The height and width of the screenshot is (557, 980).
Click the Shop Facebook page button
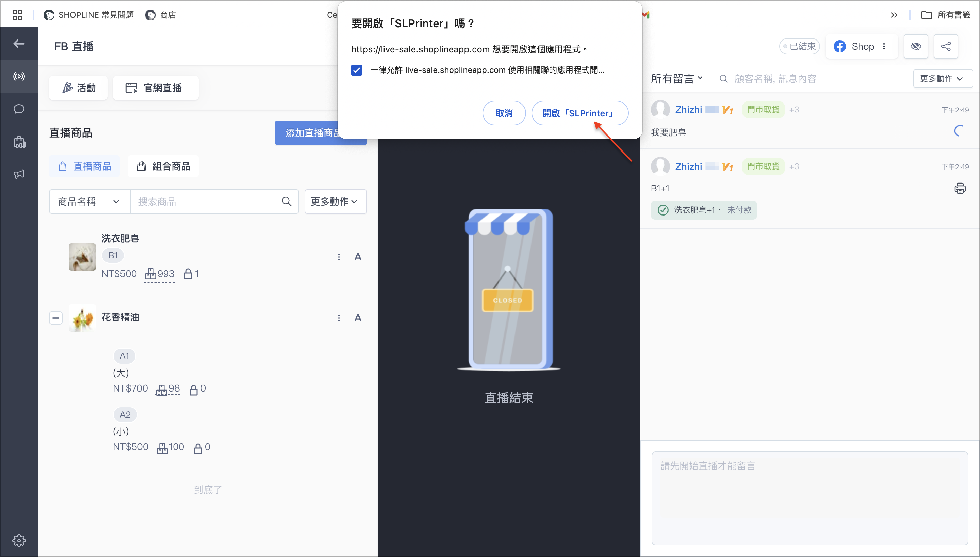click(861, 46)
